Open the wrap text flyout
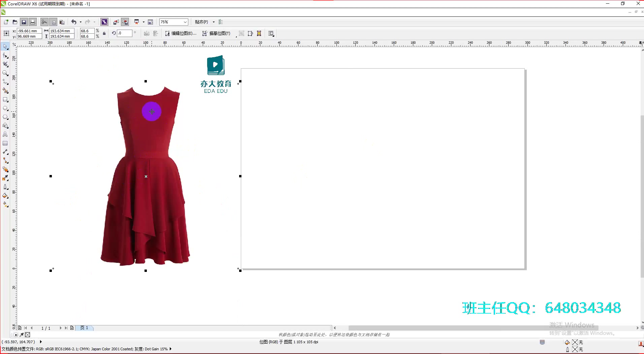Image resolution: width=644 pixels, height=354 pixels. [271, 33]
